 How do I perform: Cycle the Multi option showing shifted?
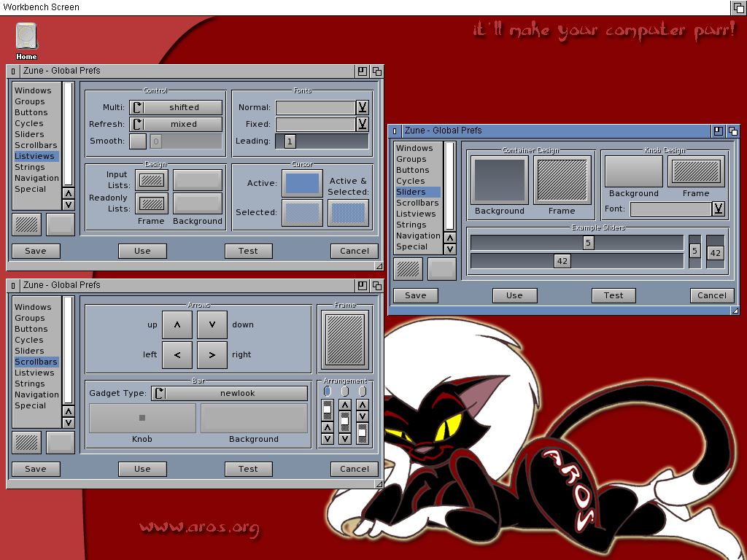point(176,108)
